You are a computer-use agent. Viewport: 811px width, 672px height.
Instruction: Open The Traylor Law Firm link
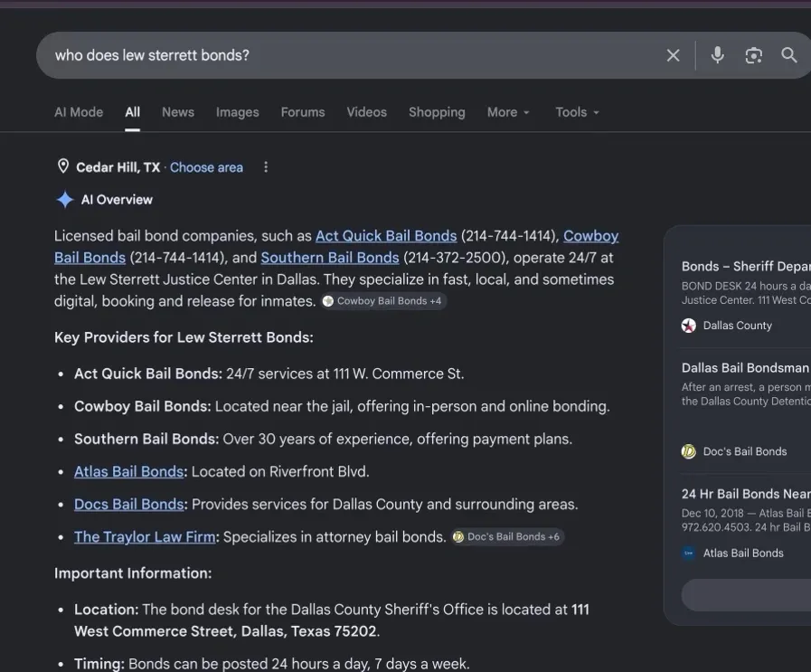click(x=145, y=537)
